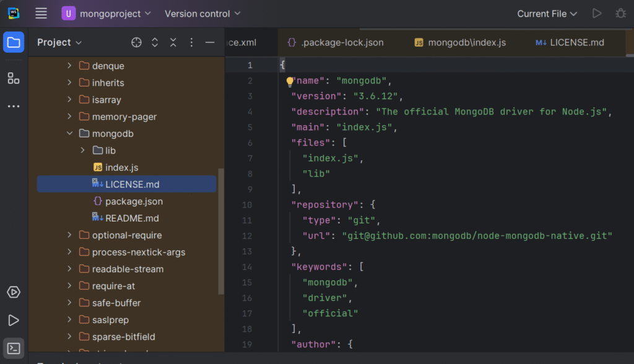Debug the current file

click(x=620, y=14)
